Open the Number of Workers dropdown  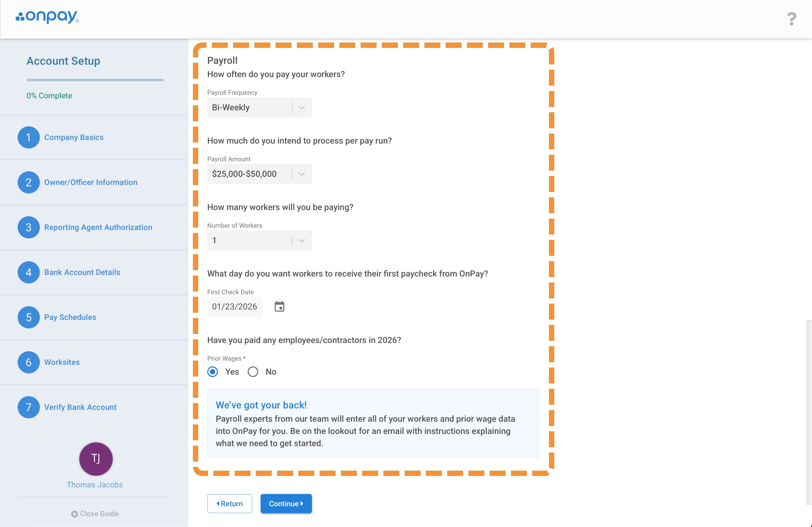coord(302,240)
